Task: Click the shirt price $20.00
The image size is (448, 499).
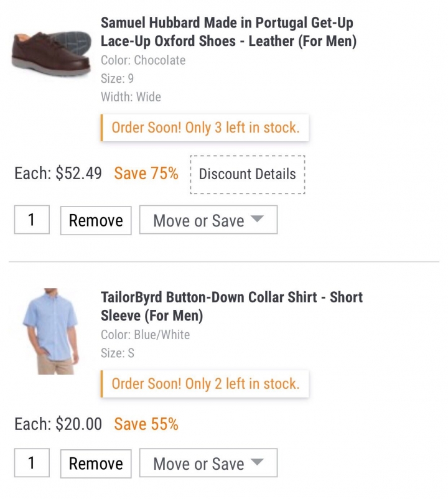Action: click(x=78, y=424)
